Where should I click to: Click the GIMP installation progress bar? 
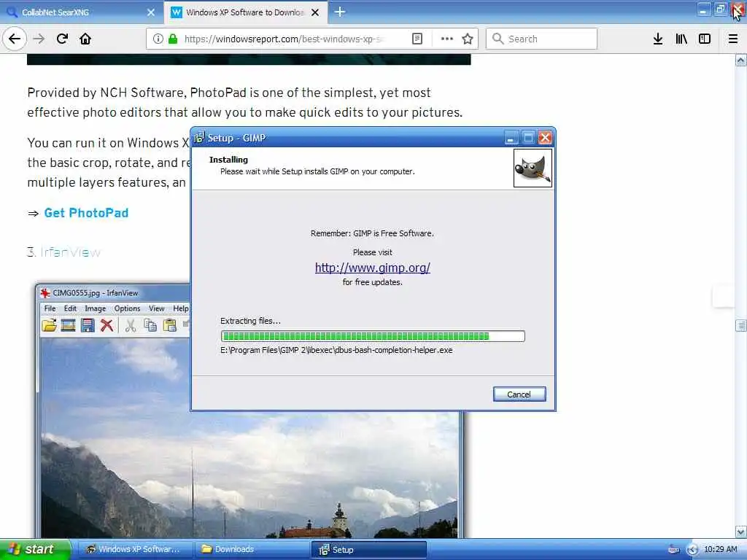click(x=373, y=336)
